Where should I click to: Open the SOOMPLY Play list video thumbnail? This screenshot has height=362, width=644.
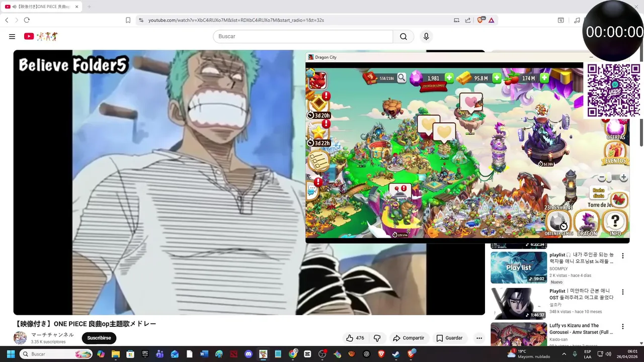(x=519, y=267)
